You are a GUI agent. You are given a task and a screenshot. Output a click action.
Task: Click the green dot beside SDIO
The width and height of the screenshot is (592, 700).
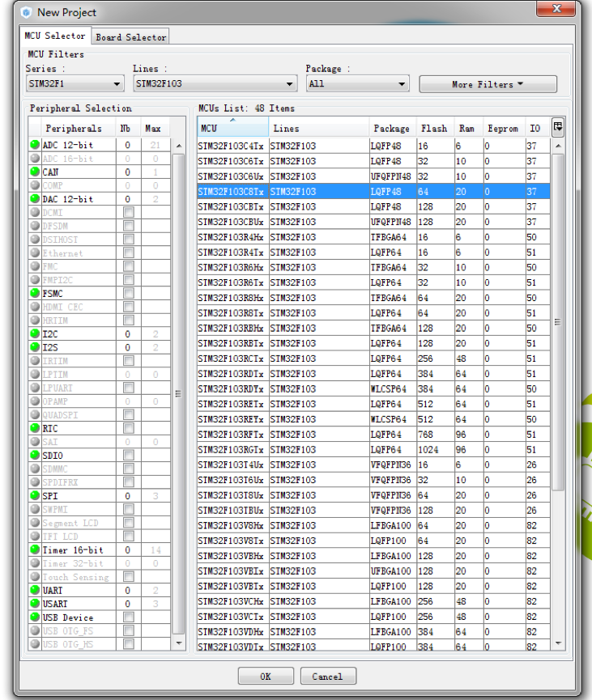pyautogui.click(x=34, y=456)
